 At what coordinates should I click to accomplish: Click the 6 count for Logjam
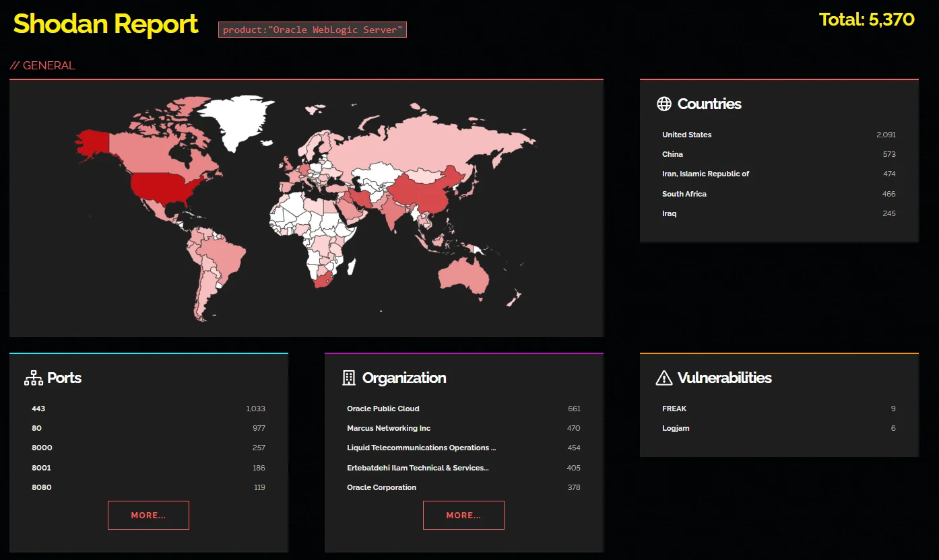click(893, 428)
